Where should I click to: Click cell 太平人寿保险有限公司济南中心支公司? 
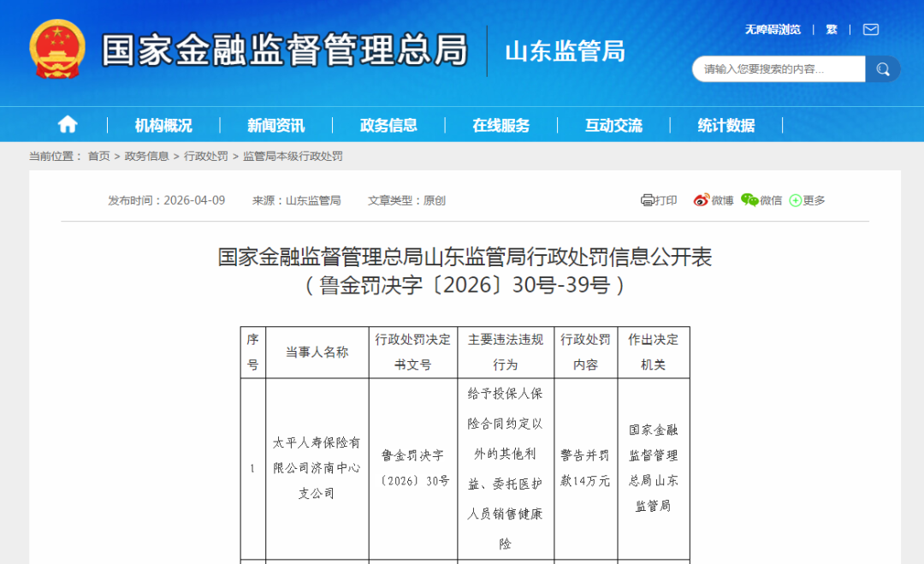pyautogui.click(x=317, y=468)
